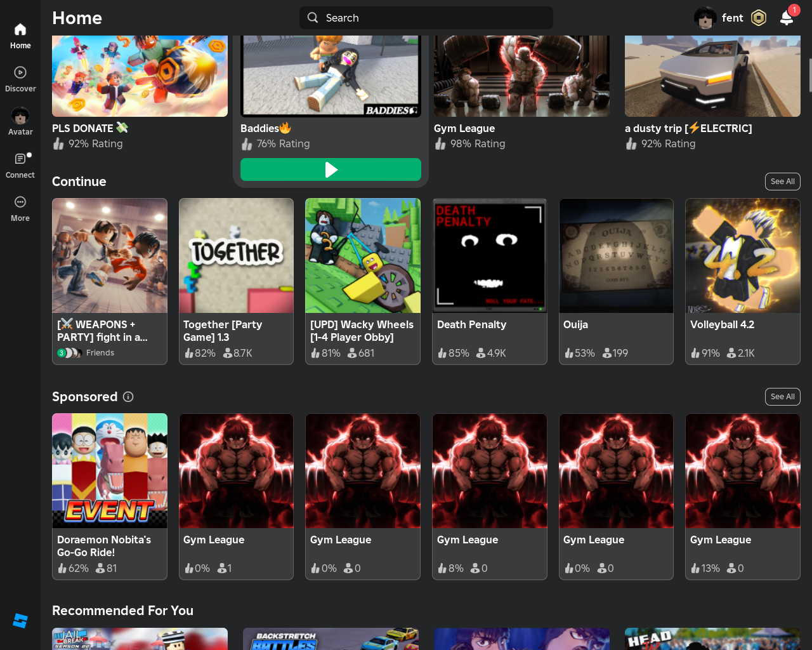Click See All for the Continue section
This screenshot has width=812, height=650.
click(782, 182)
